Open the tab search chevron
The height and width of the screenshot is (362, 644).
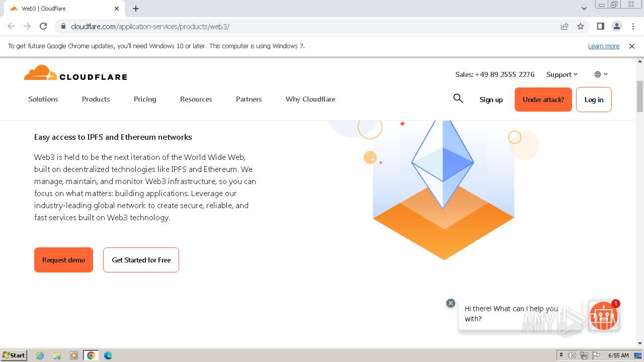pos(584,9)
